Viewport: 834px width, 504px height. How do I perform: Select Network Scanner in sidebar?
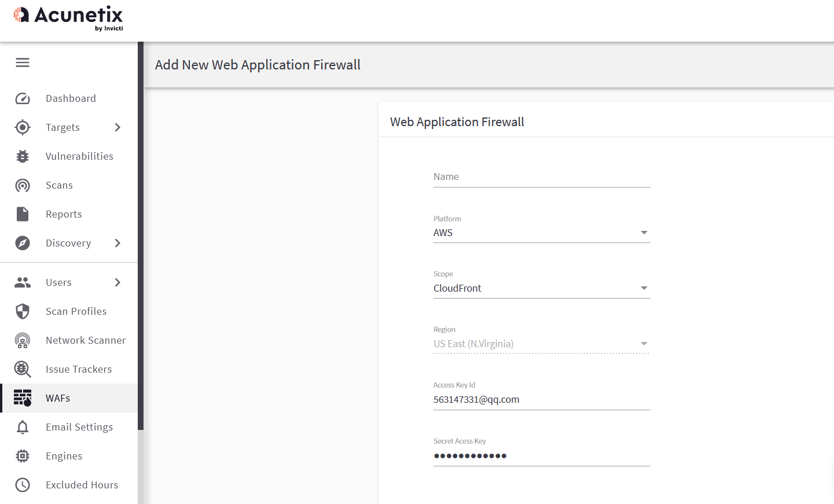(69, 340)
